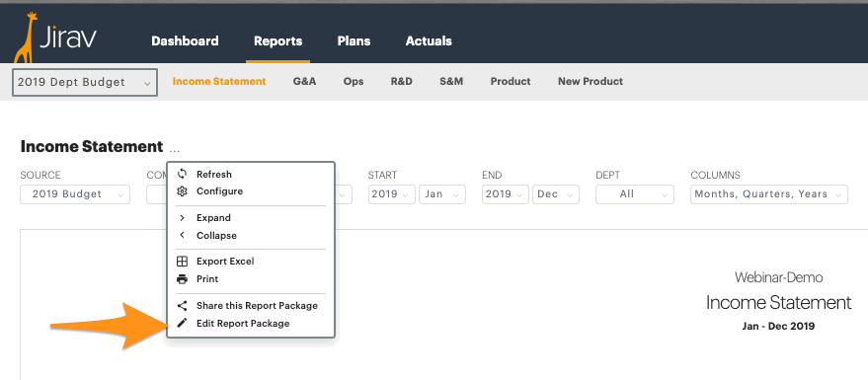Click the Collapse chevron icon

pos(182,235)
